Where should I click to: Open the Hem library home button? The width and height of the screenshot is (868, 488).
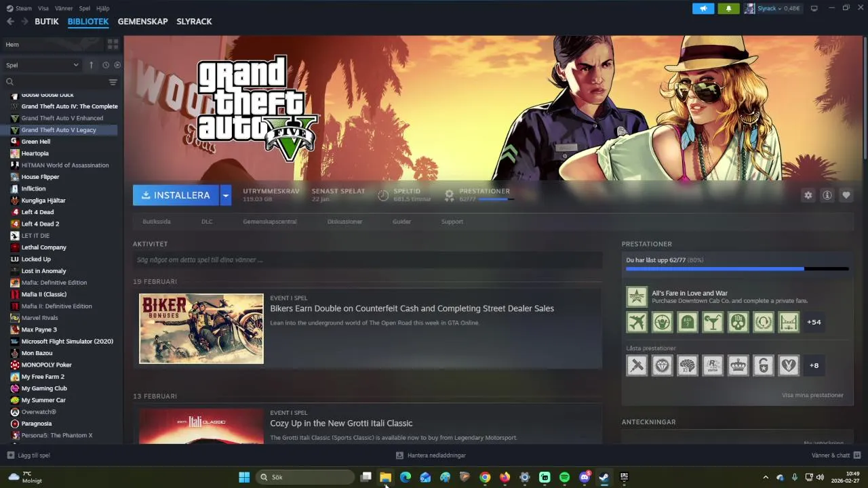tap(53, 44)
